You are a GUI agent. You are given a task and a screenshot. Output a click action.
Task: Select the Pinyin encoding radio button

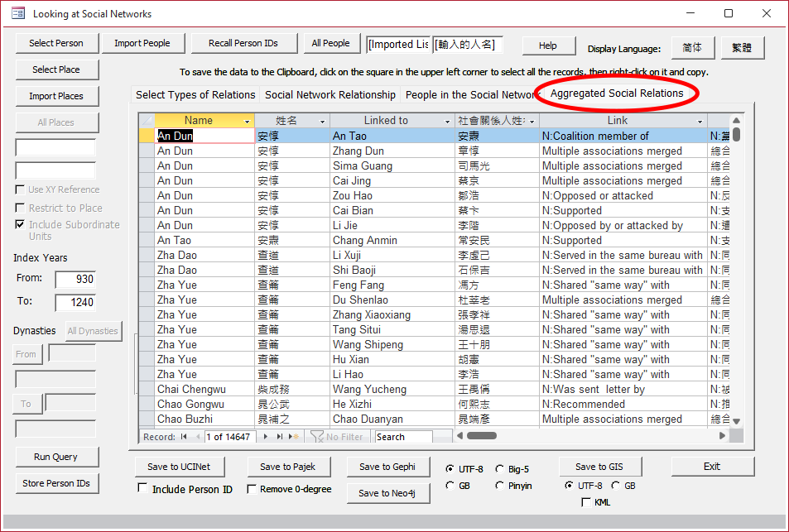(x=500, y=486)
